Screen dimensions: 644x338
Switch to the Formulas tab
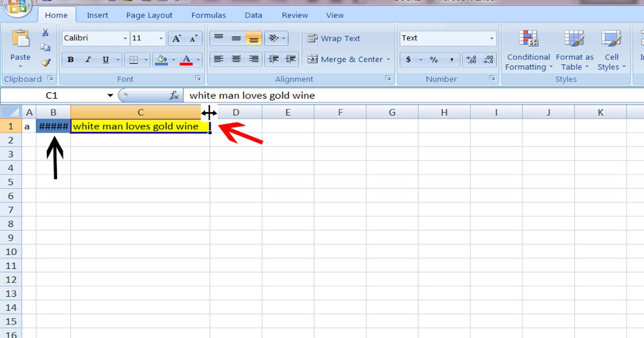(208, 15)
